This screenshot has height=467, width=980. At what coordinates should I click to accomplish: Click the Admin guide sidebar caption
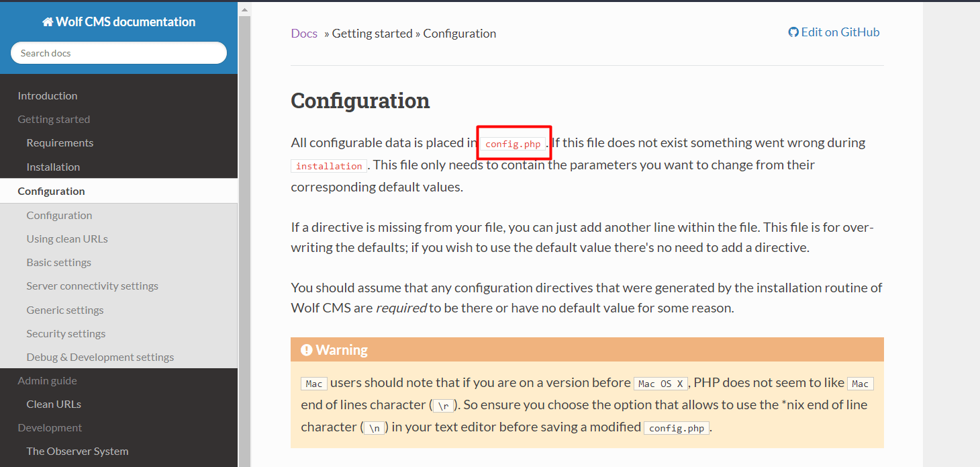pos(47,380)
